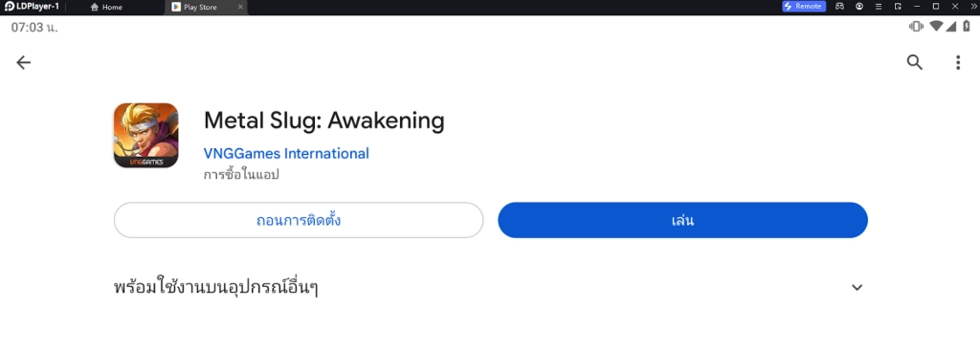Open LDPlayer hamburger menu

pos(879,7)
